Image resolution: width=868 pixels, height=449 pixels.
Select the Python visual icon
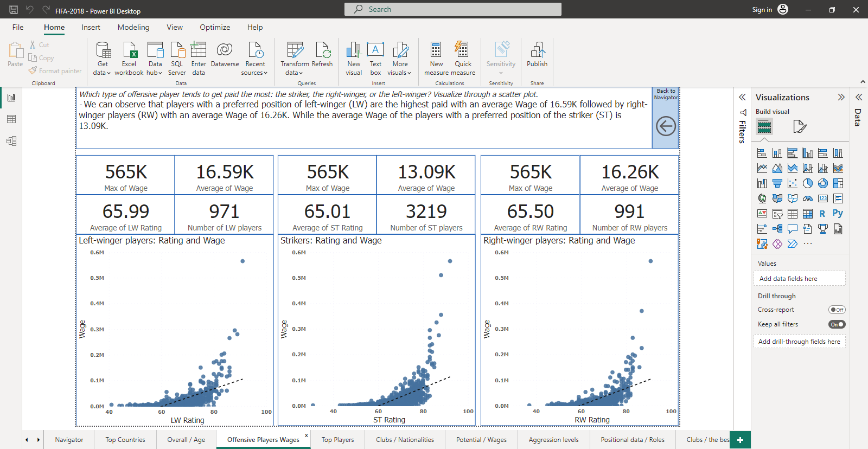click(838, 214)
